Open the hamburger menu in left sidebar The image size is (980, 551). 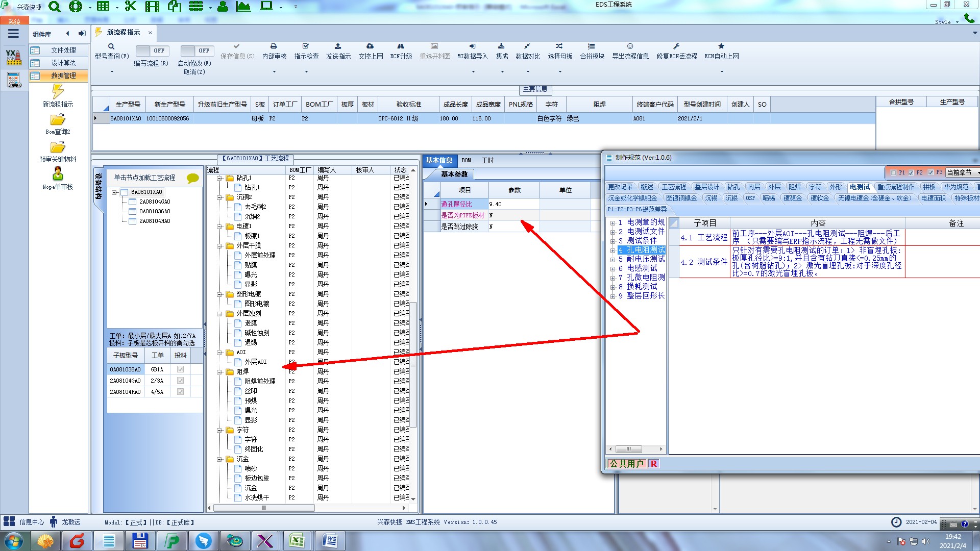pyautogui.click(x=13, y=34)
